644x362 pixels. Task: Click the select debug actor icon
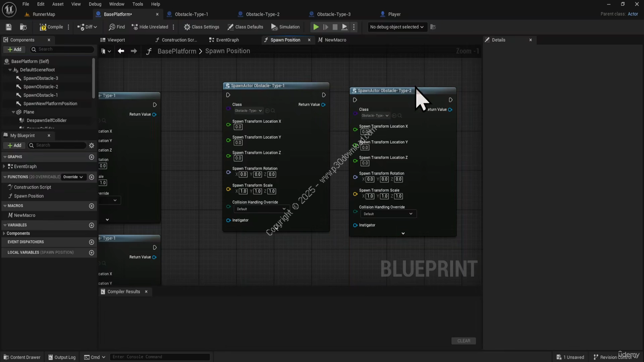tap(433, 27)
